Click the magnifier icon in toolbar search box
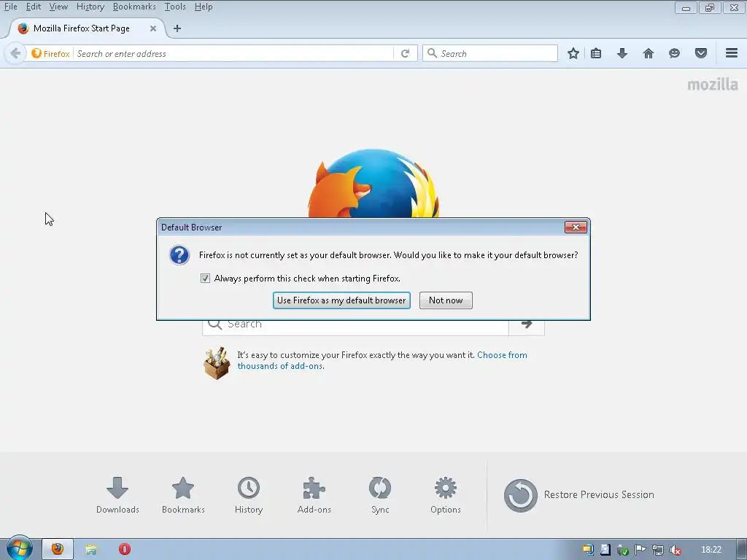This screenshot has width=747, height=560. [x=432, y=53]
